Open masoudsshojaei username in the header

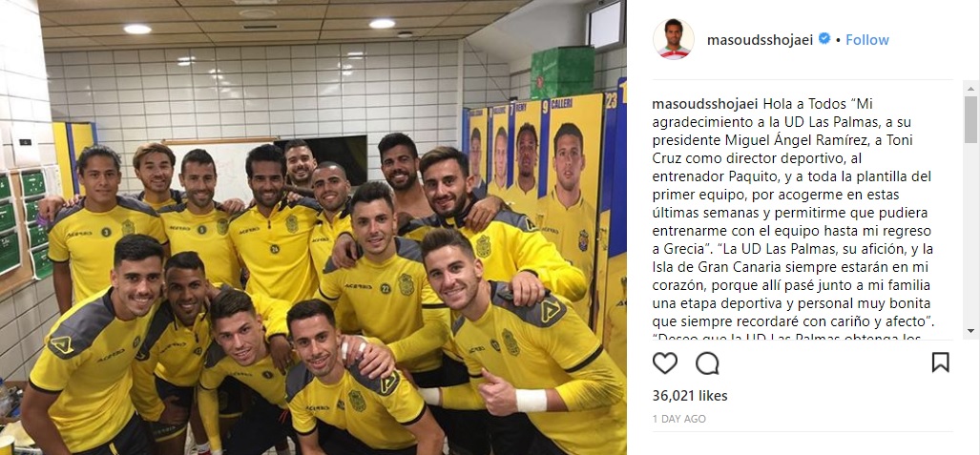click(x=760, y=39)
